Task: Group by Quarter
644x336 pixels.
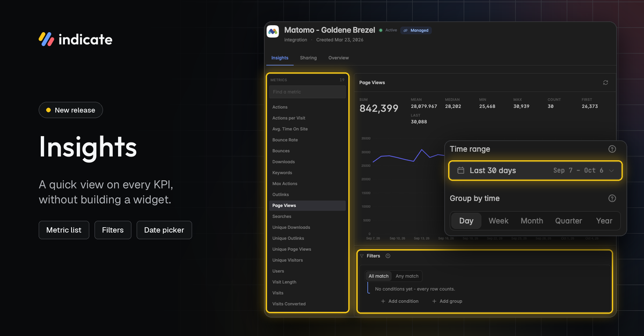Action: (568, 221)
